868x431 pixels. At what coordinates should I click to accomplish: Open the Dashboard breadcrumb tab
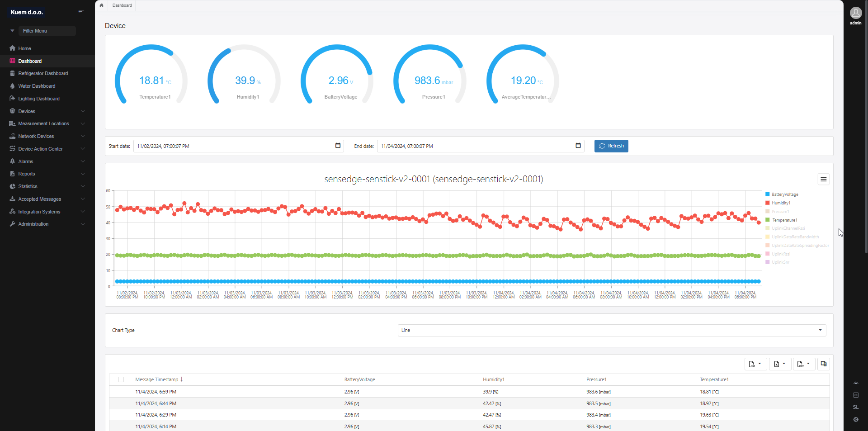(x=122, y=5)
